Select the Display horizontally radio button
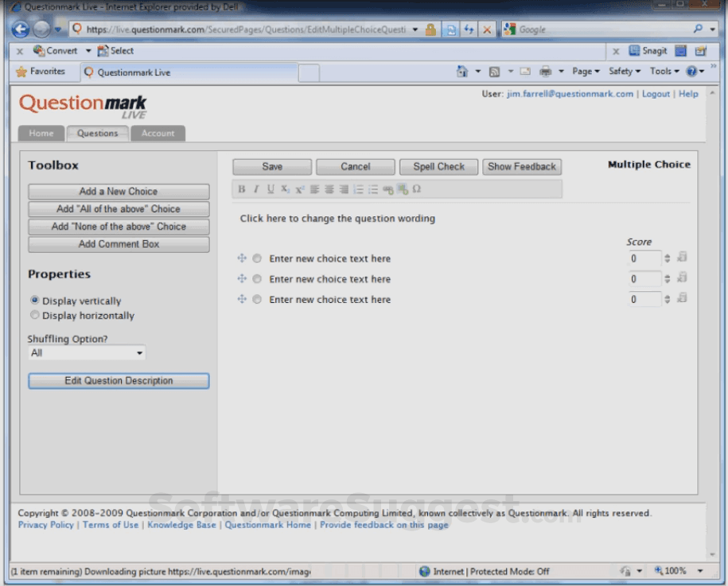 point(34,315)
